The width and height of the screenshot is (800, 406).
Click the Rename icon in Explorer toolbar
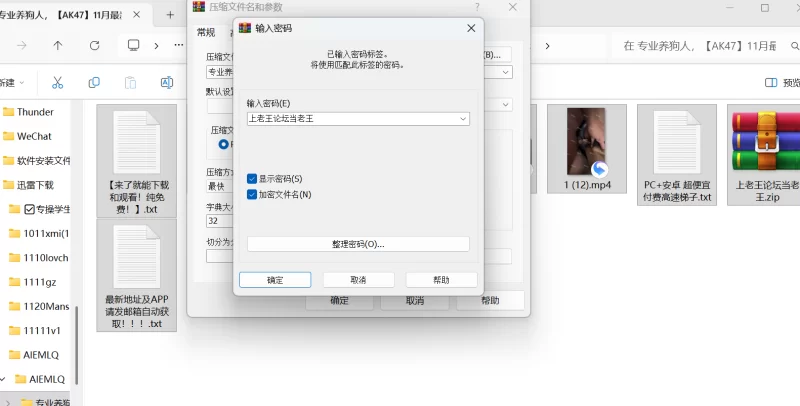click(x=167, y=83)
